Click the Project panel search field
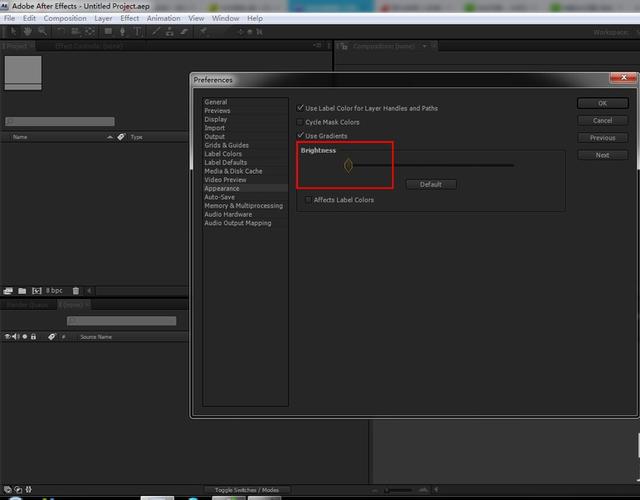The height and width of the screenshot is (500, 640). coord(60,121)
